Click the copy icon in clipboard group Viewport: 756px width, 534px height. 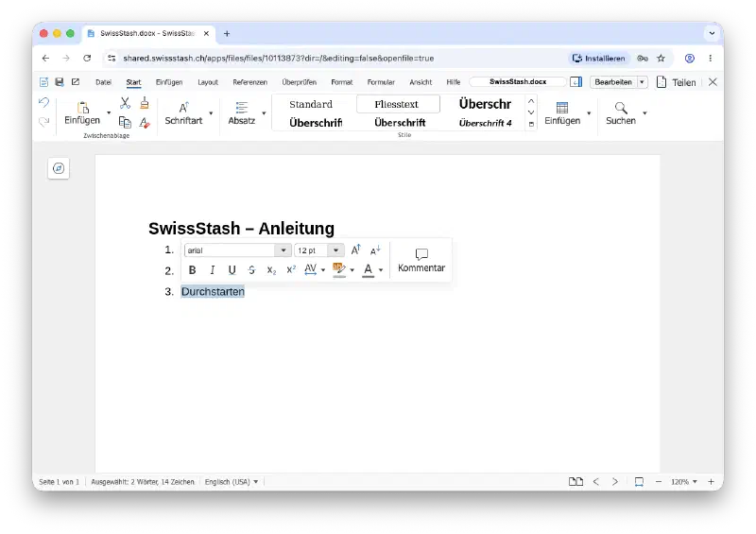tap(125, 123)
